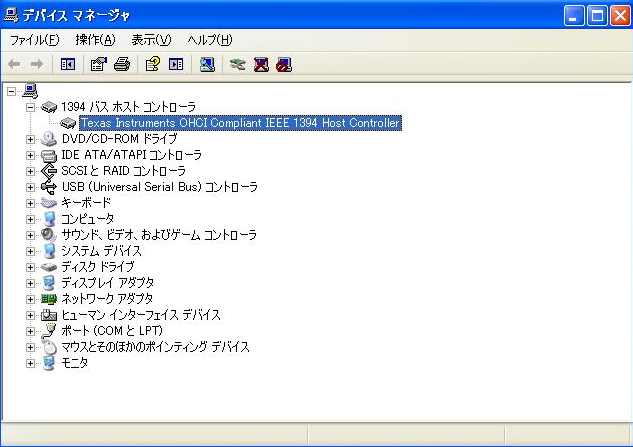This screenshot has width=633, height=447.
Task: Click the Back arrow toolbar button
Action: (x=14, y=64)
